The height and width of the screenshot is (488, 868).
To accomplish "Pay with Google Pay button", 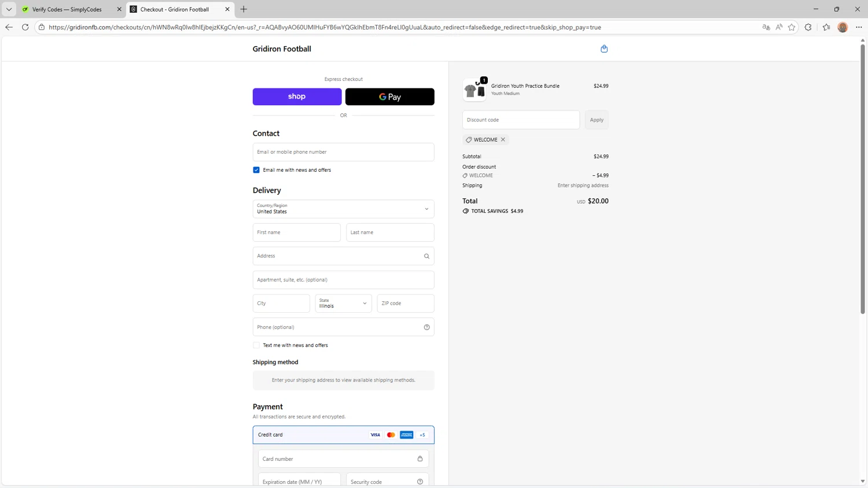I will pyautogui.click(x=389, y=97).
